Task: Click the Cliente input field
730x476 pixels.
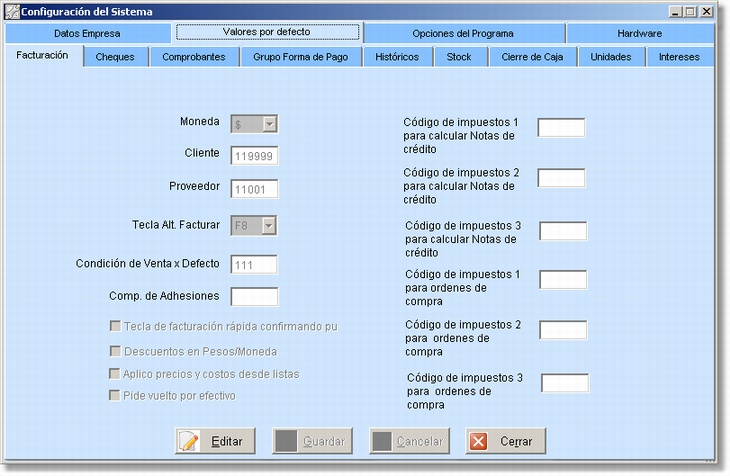Action: pyautogui.click(x=254, y=156)
